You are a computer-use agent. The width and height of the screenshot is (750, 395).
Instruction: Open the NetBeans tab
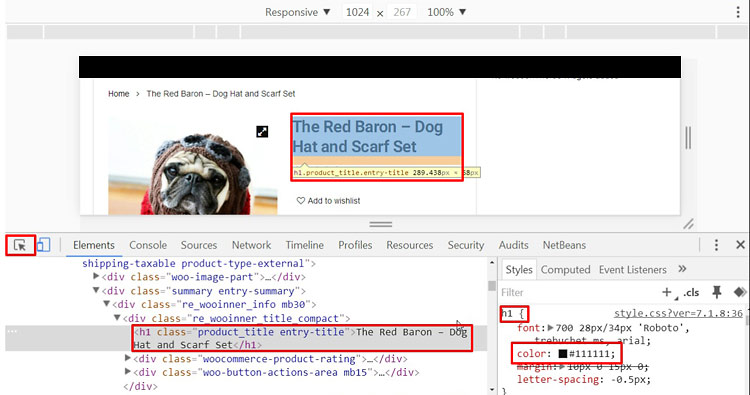tap(564, 245)
